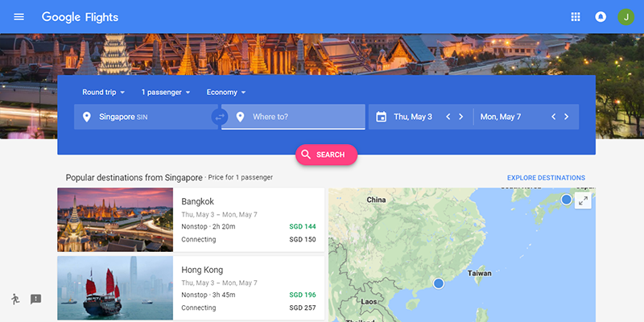Click the Popular destinations from Singapore heading
Screen dimensions: 644x322
coord(134,178)
